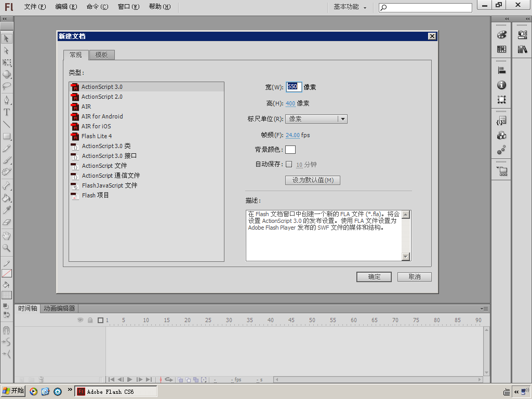Image resolution: width=532 pixels, height=399 pixels.
Task: Open the 帮助(H) menu
Action: pyautogui.click(x=160, y=7)
